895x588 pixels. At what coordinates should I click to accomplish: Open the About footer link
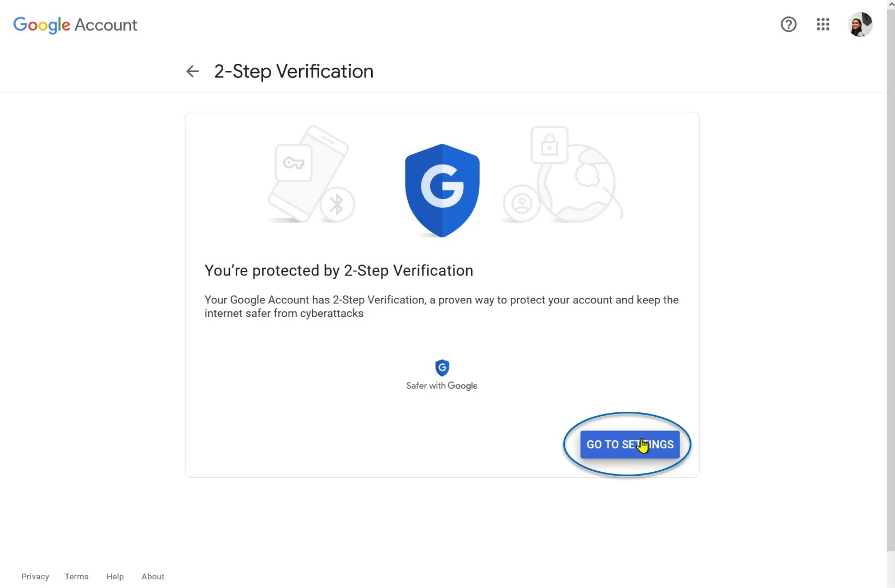click(153, 577)
